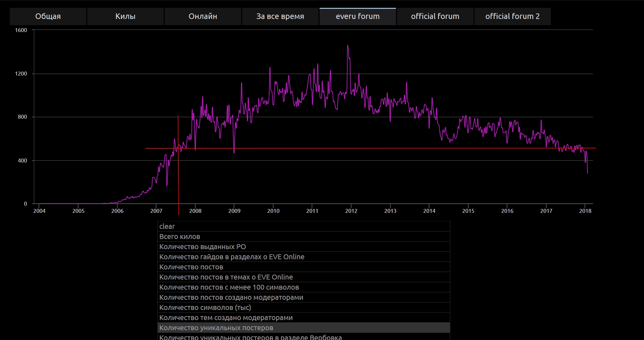Click the 2018 label on x-axis
Image resolution: width=644 pixels, height=340 pixels.
pyautogui.click(x=585, y=211)
